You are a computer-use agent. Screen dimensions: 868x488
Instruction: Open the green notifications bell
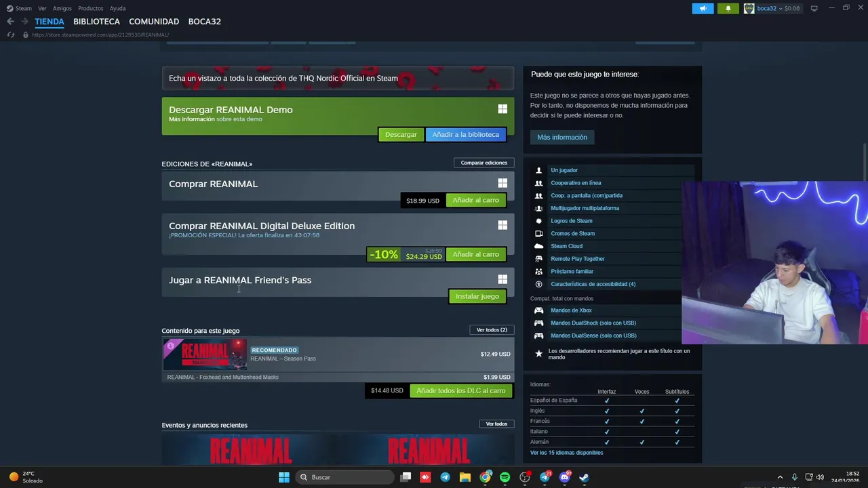(728, 8)
